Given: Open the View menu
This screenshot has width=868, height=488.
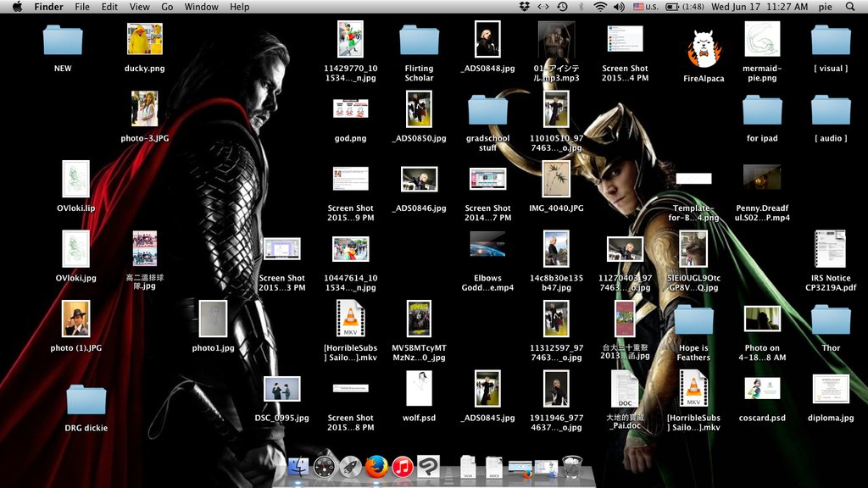Looking at the screenshot, I should point(140,7).
